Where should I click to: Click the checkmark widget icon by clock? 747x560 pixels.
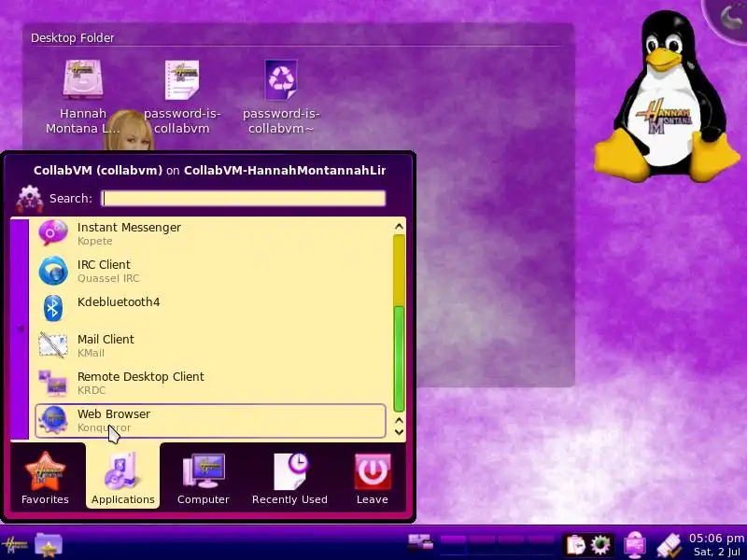[669, 545]
